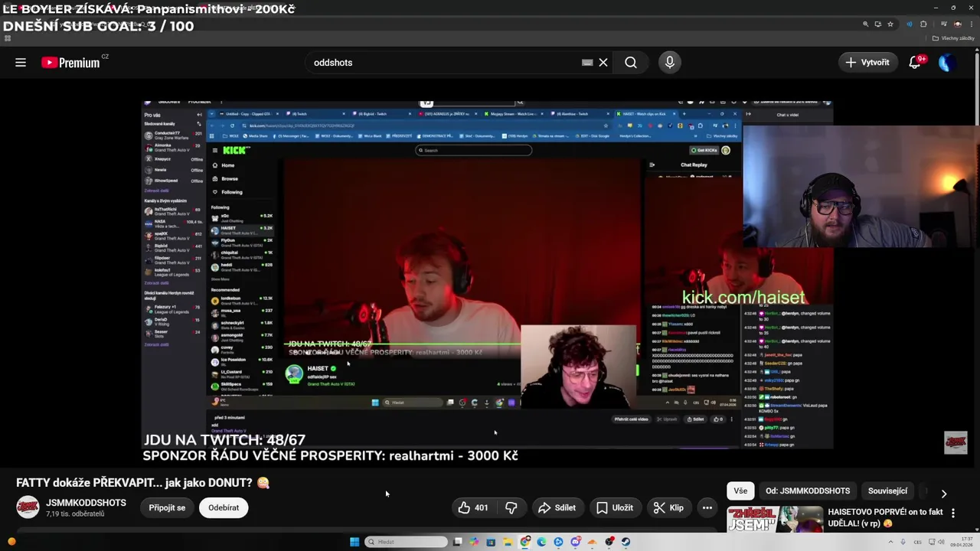Click the channel watermark in the player
Screen dimensions: 980x551
coord(955,442)
